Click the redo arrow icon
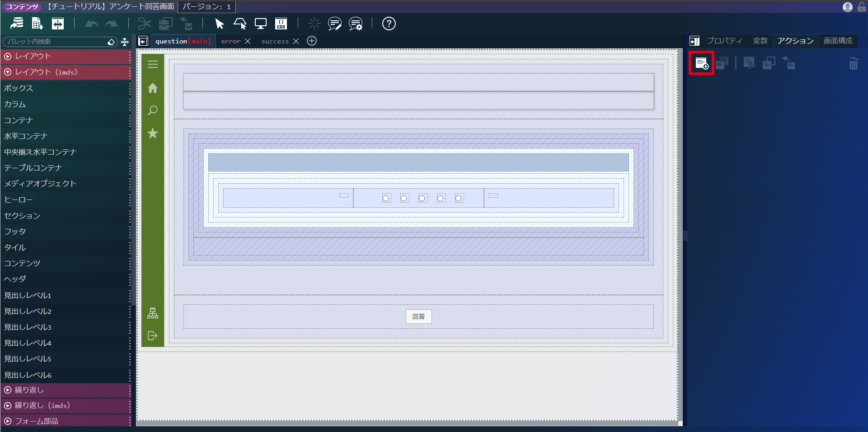Viewport: 868px width, 432px height. click(111, 24)
